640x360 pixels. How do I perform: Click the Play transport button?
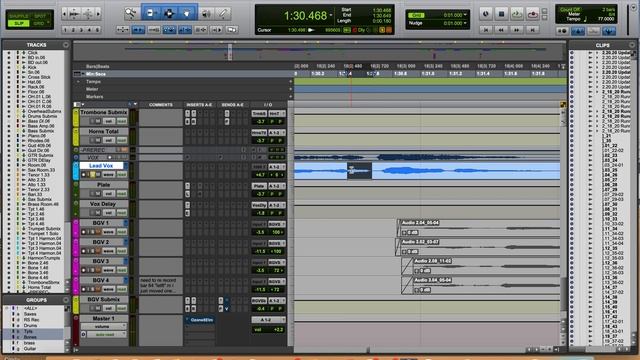point(517,14)
